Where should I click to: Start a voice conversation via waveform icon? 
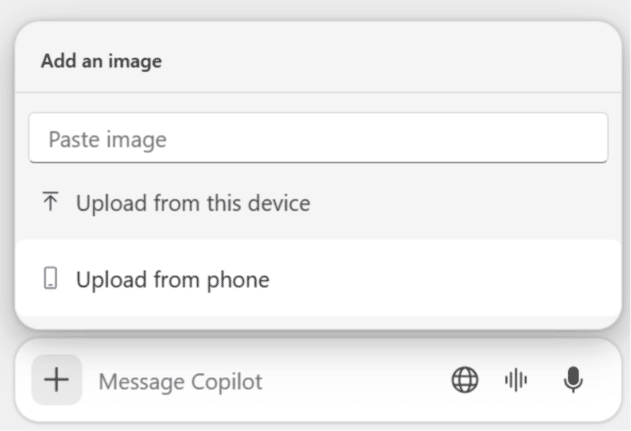click(x=516, y=380)
